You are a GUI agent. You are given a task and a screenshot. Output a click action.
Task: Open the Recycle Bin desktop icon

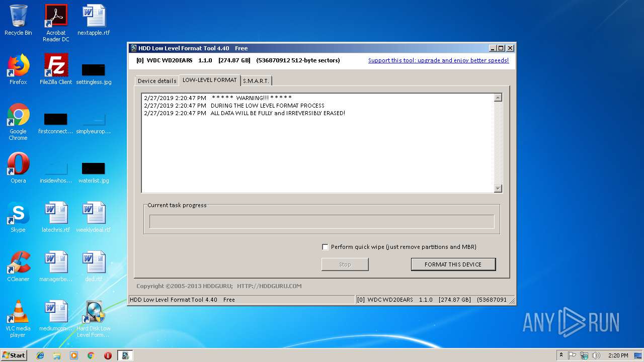pos(18,20)
